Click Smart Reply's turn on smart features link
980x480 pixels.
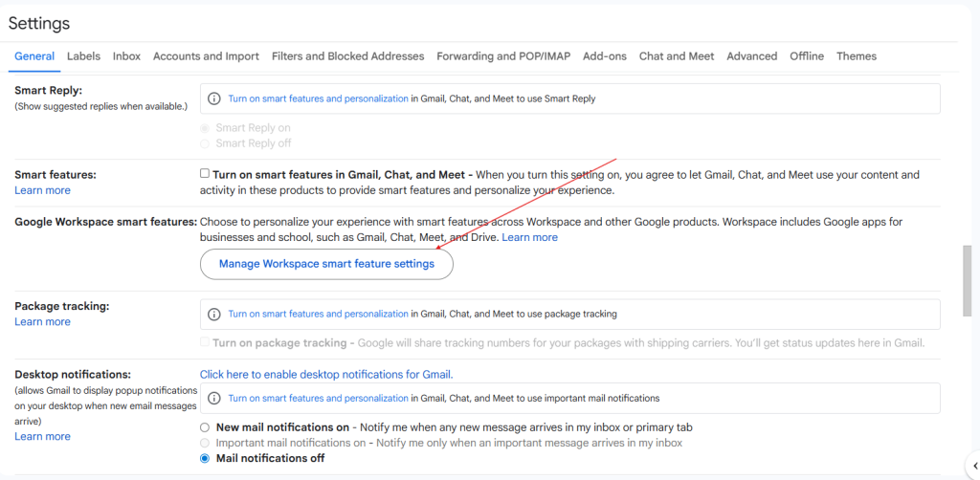tap(318, 98)
